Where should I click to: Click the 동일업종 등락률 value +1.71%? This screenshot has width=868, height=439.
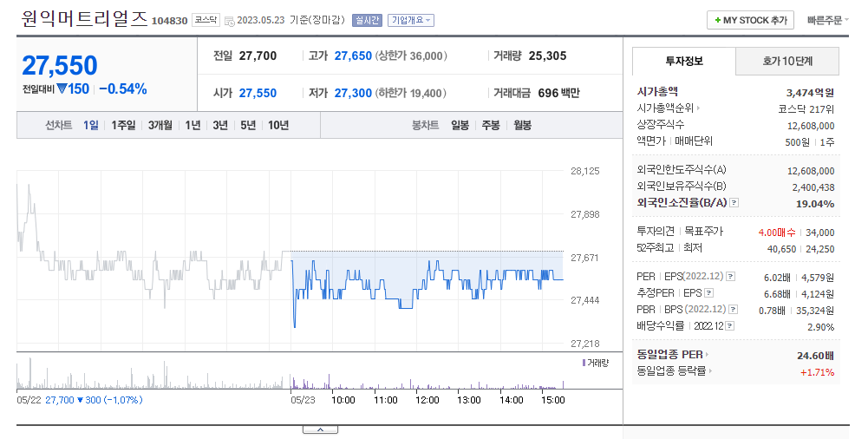point(817,372)
